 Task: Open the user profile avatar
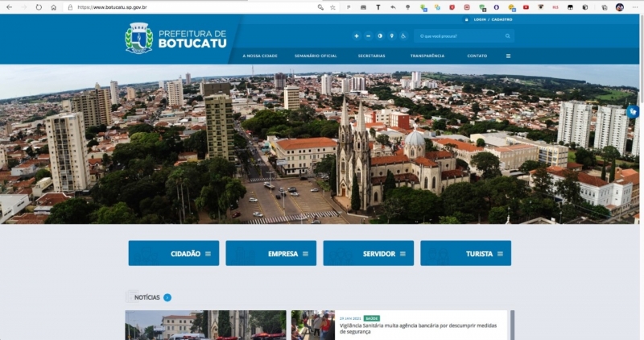coord(619,7)
